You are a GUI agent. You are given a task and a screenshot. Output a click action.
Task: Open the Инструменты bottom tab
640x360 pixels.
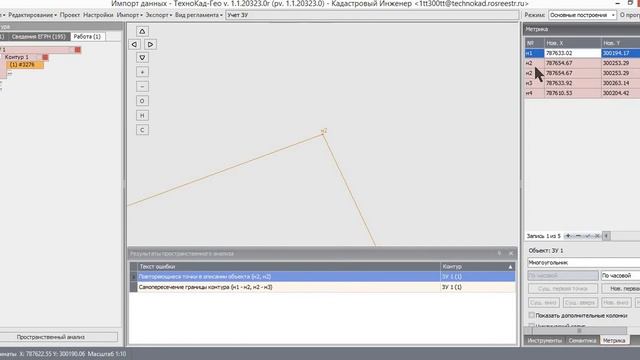pos(544,340)
